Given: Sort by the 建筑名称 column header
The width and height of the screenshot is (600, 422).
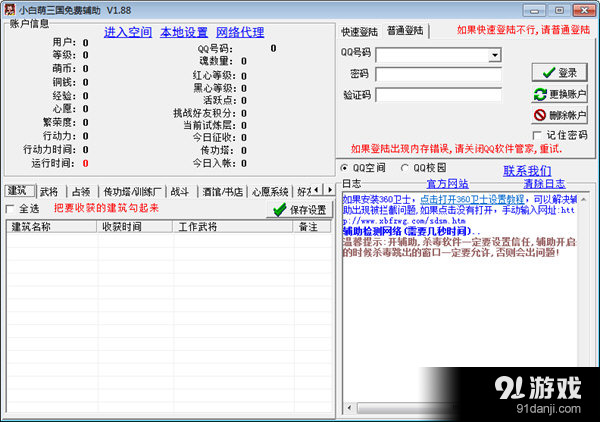Looking at the screenshot, I should tap(52, 226).
